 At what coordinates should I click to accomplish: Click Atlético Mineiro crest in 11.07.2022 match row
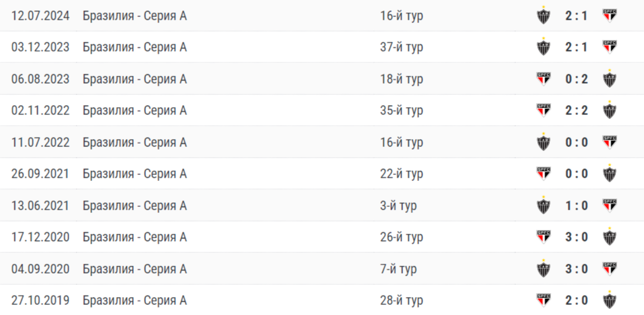pyautogui.click(x=543, y=142)
